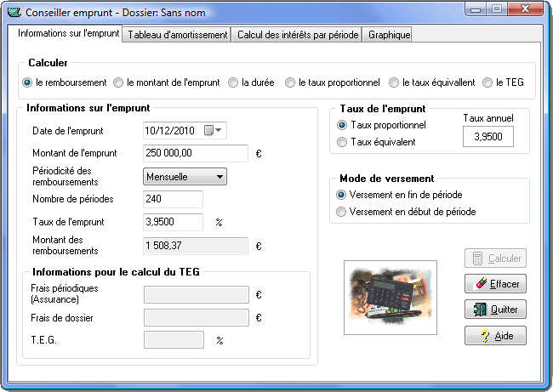Click the calculator and money picture

(x=390, y=297)
